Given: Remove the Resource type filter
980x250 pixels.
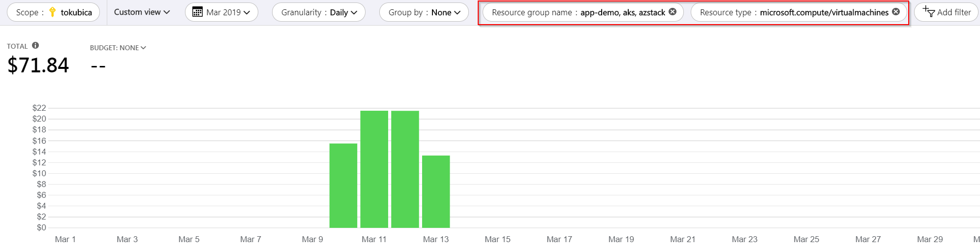Looking at the screenshot, I should click(896, 12).
